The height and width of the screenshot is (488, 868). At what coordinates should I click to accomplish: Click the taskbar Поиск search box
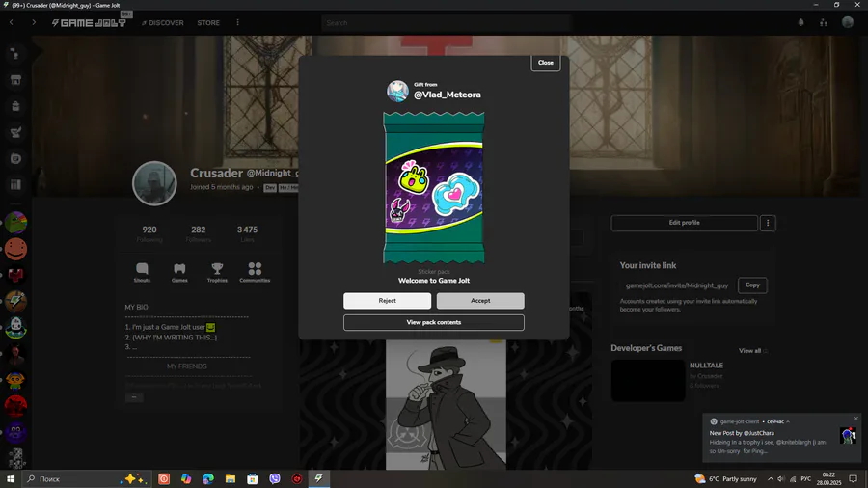[x=87, y=478]
